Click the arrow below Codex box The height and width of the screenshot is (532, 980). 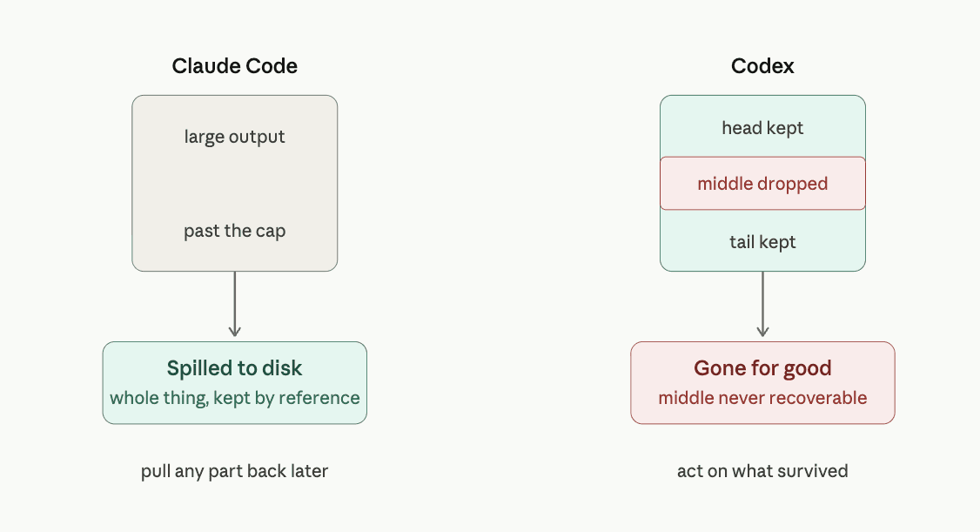pyautogui.click(x=762, y=305)
